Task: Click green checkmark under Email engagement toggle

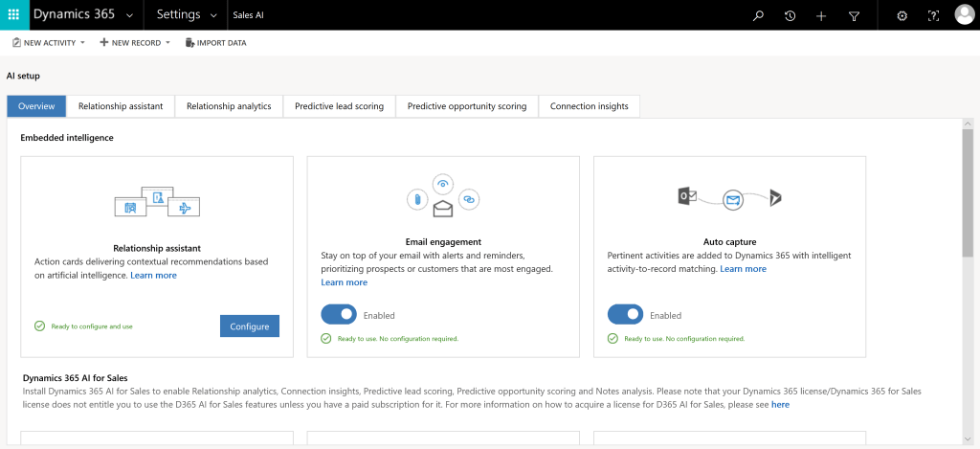Action: coord(325,338)
